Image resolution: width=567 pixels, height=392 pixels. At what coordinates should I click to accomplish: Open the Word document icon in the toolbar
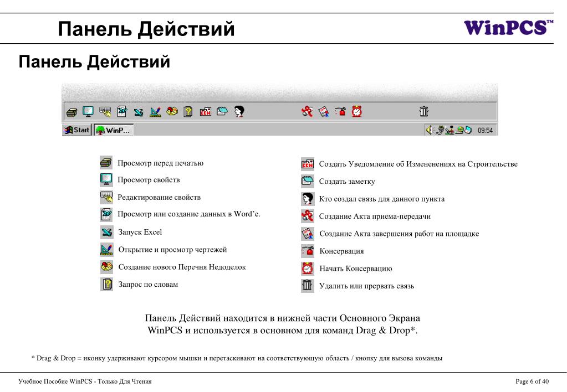[x=122, y=112]
